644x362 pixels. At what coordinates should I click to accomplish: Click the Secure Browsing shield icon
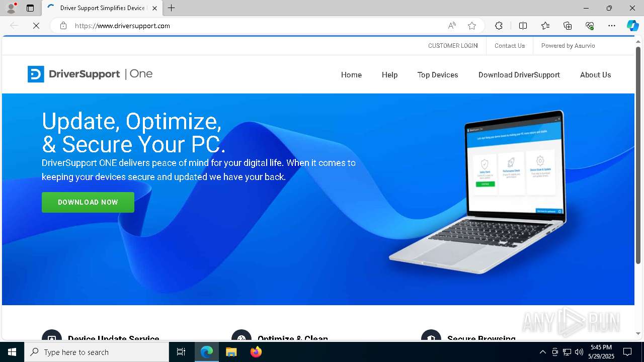tap(431, 336)
